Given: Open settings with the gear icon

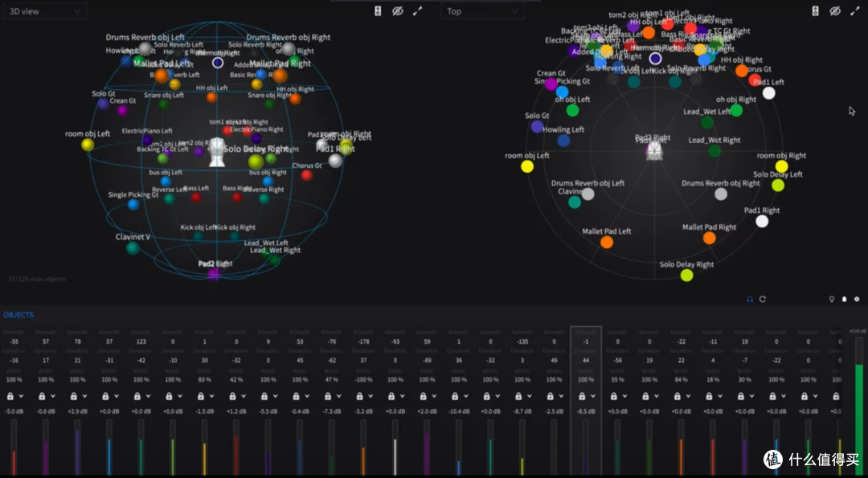Looking at the screenshot, I should pyautogui.click(x=857, y=300).
